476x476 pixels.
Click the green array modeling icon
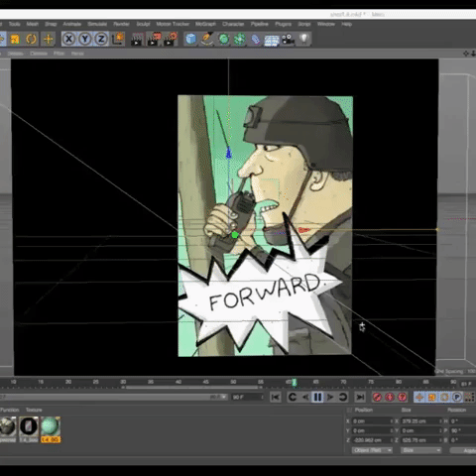click(x=240, y=39)
